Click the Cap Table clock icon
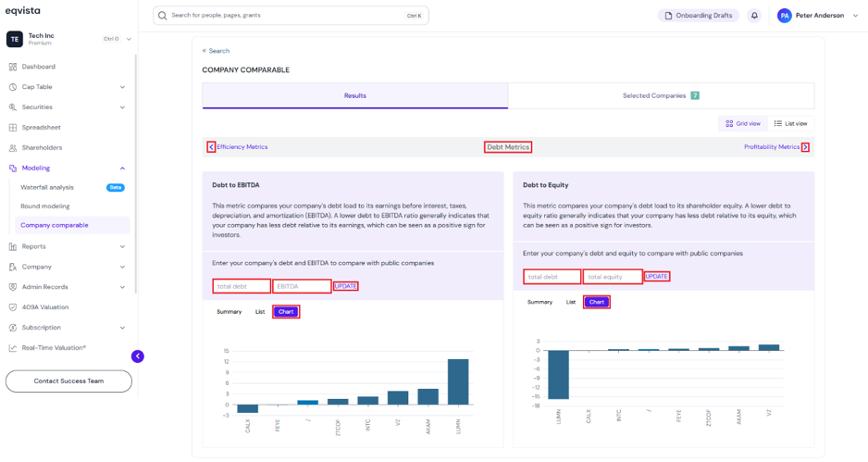This screenshot has height=462, width=868. click(13, 87)
